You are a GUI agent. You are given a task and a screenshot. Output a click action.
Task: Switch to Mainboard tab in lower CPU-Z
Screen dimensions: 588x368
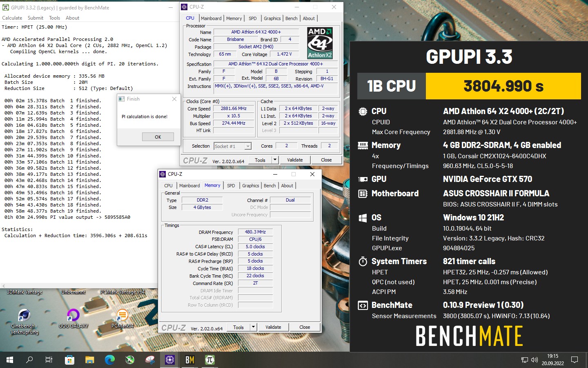(x=189, y=186)
